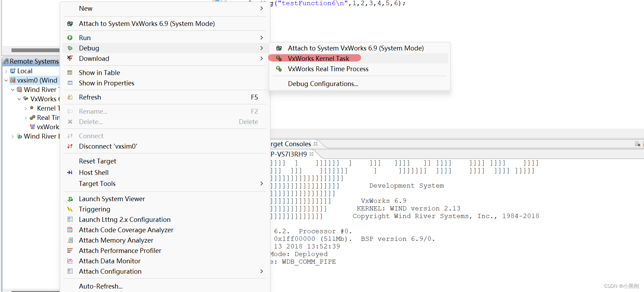644x292 pixels.
Task: Expand the Kernel Tasks node
Action: click(26, 108)
